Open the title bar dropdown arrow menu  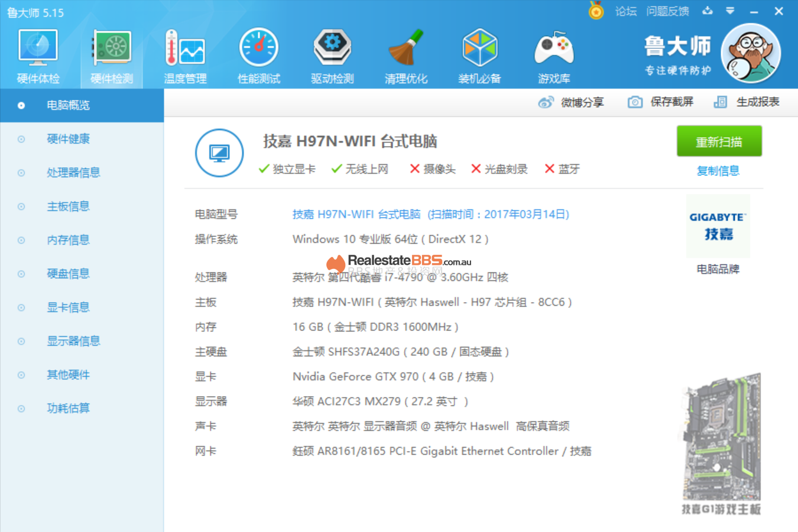pos(730,11)
